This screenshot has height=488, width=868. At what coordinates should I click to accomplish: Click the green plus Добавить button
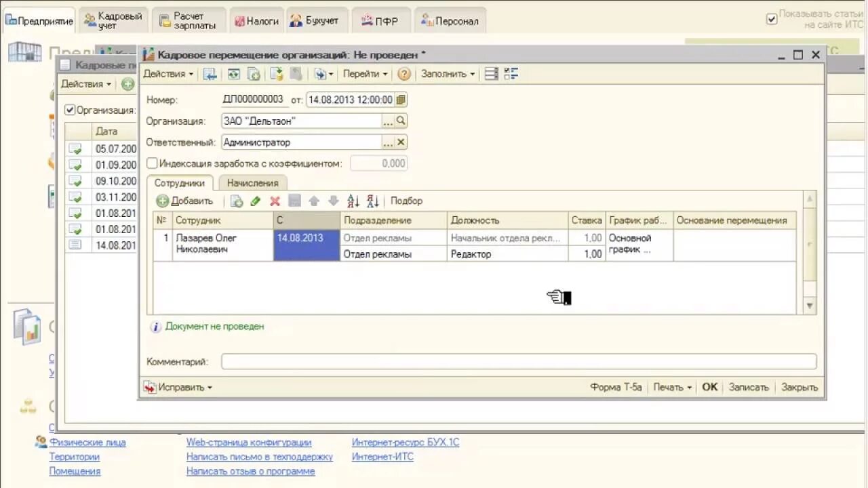coord(184,201)
